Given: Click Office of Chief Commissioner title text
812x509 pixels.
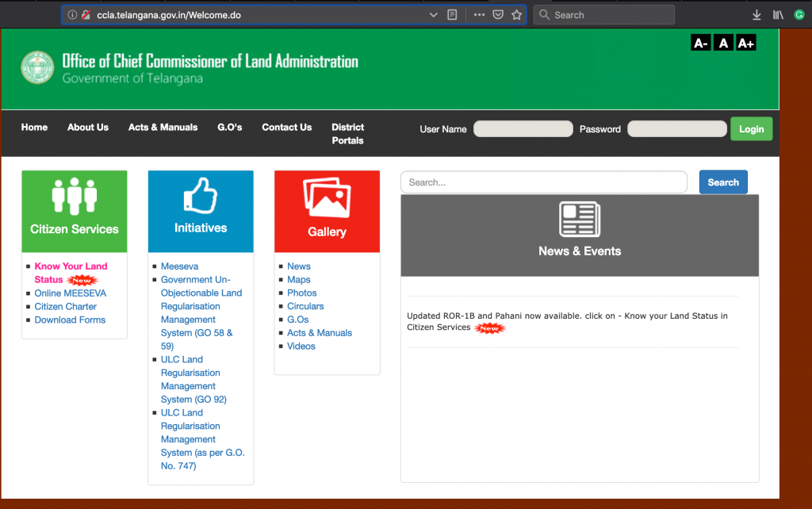Looking at the screenshot, I should 210,61.
